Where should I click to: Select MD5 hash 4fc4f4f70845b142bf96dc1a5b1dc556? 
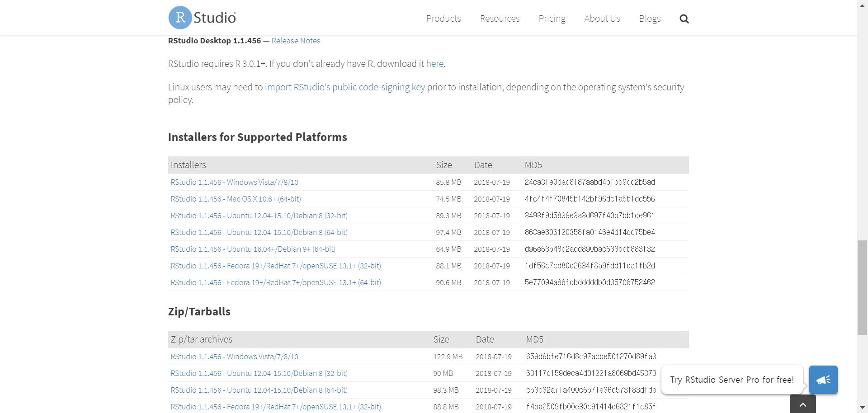590,199
